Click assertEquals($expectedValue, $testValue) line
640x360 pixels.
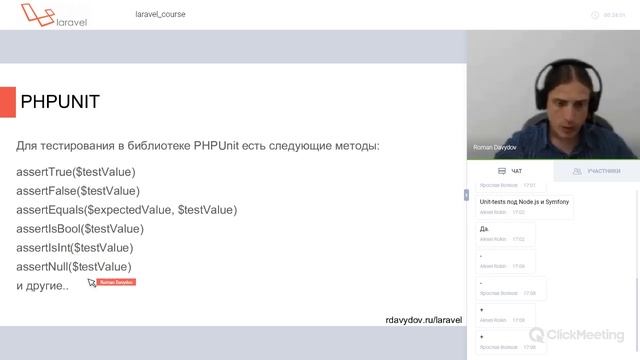tap(127, 210)
